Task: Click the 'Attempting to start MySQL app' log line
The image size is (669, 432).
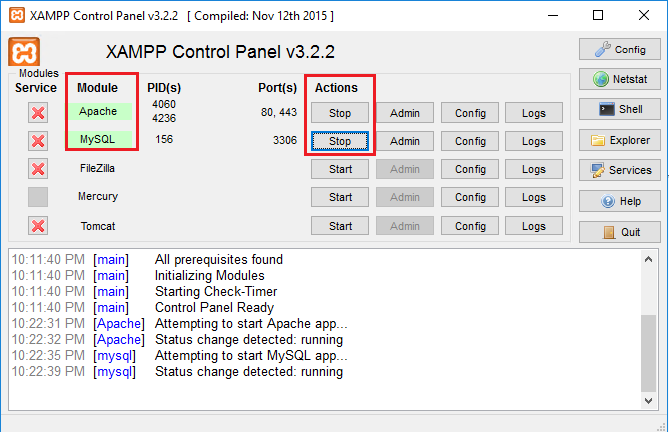Action: click(x=251, y=356)
